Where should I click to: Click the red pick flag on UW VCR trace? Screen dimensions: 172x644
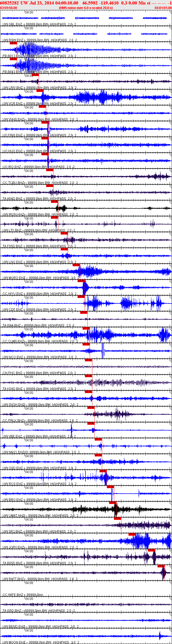40,91
